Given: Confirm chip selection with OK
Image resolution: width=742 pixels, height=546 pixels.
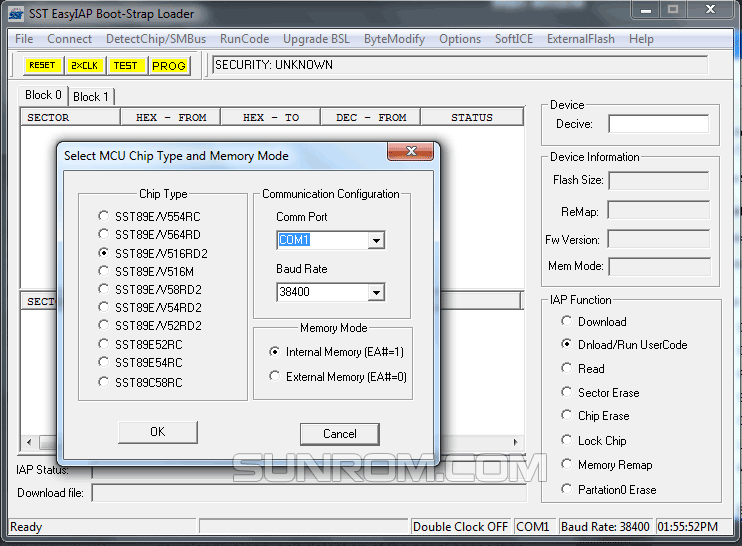Looking at the screenshot, I should 158,432.
